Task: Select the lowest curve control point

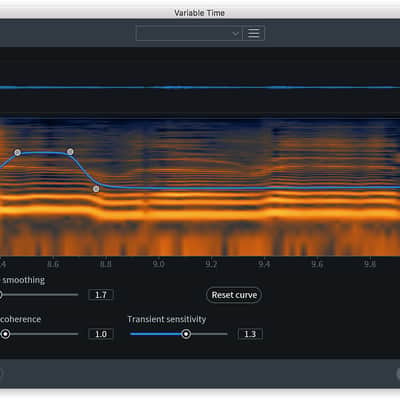Action: coord(96,189)
